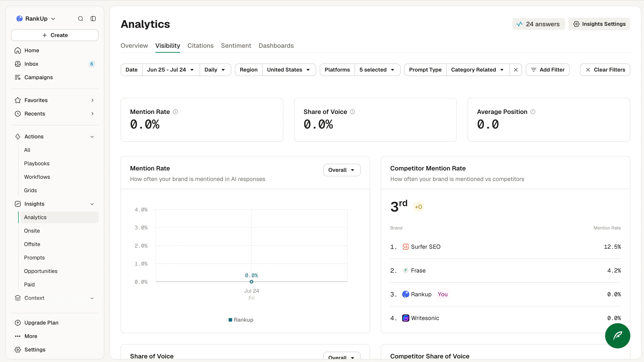Collapse the Insights section chevron
This screenshot has height=362, width=644.
(x=92, y=204)
